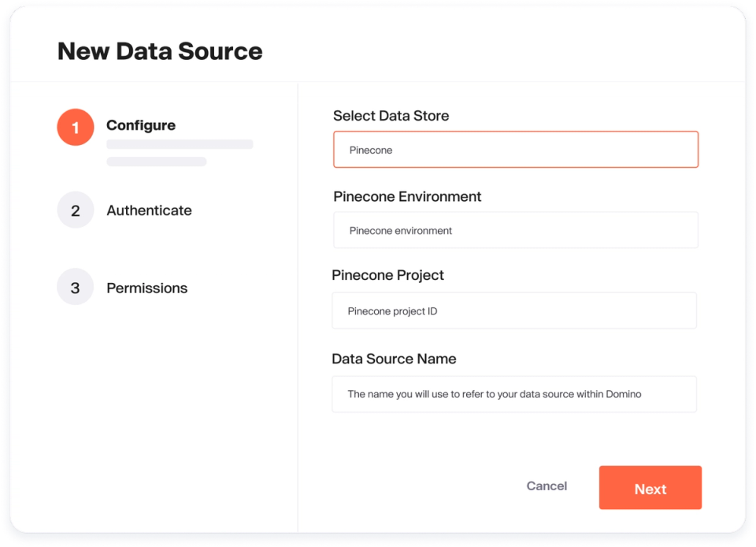Click the Data Source Name field
This screenshot has height=547, width=756.
tap(513, 393)
